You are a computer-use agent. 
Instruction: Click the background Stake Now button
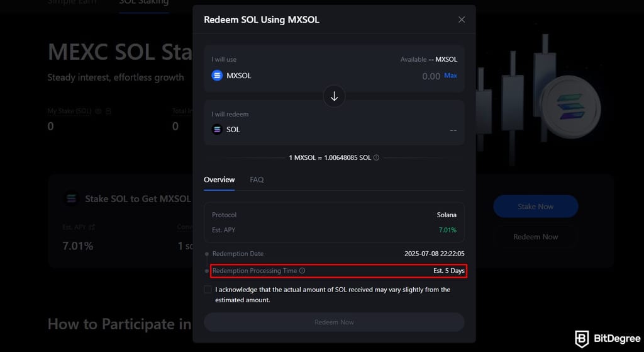[536, 207]
